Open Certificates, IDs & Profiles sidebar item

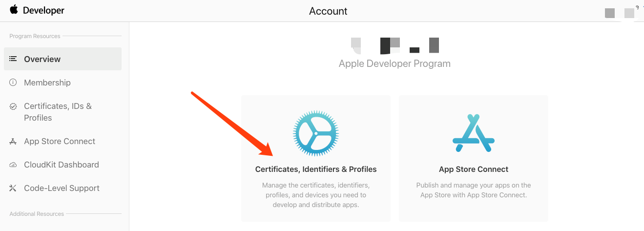[62, 112]
